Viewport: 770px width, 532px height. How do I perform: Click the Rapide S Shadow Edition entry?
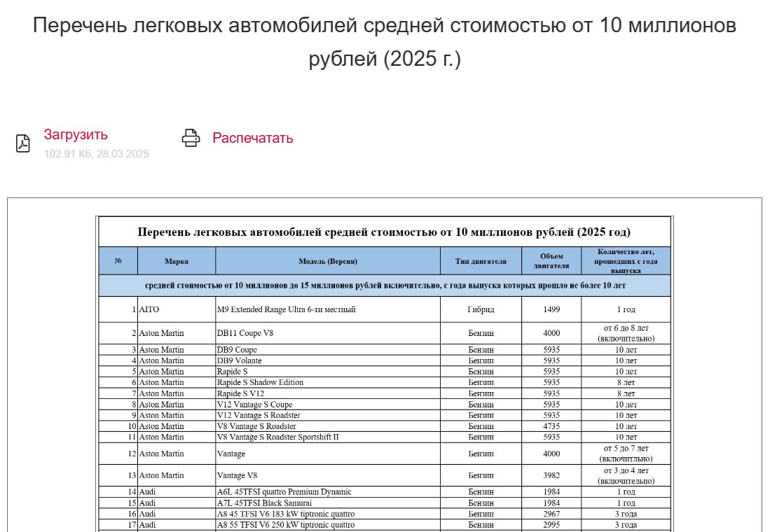coord(260,382)
